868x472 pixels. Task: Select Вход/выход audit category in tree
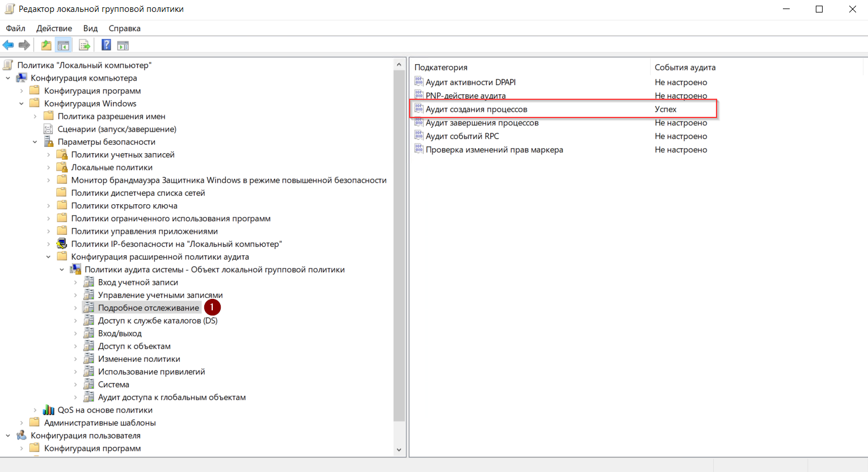click(120, 334)
